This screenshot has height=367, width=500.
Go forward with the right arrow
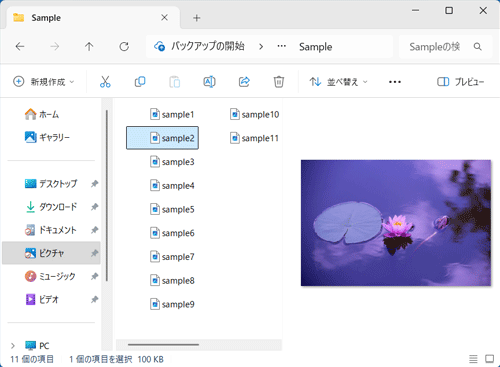pyautogui.click(x=54, y=47)
